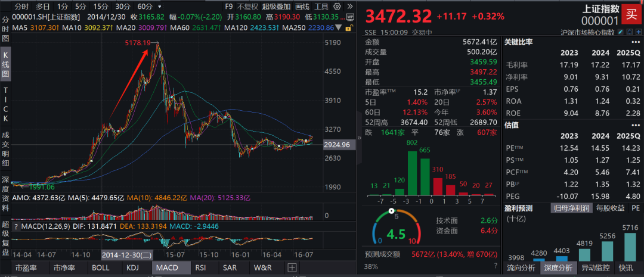Select the 15分 interval
Image resolution: width=644 pixels, height=277 pixels.
100,7
